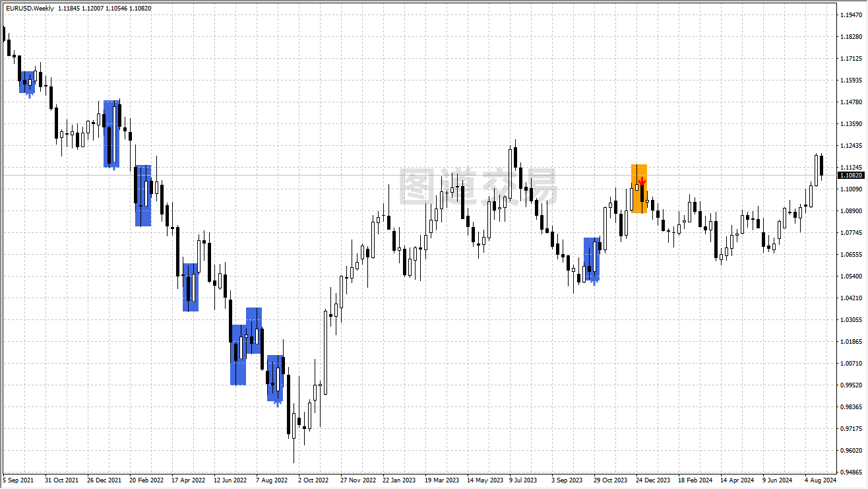Click the 0.94865 price scale label
Viewport: 868px width, 489px height.
click(x=850, y=473)
